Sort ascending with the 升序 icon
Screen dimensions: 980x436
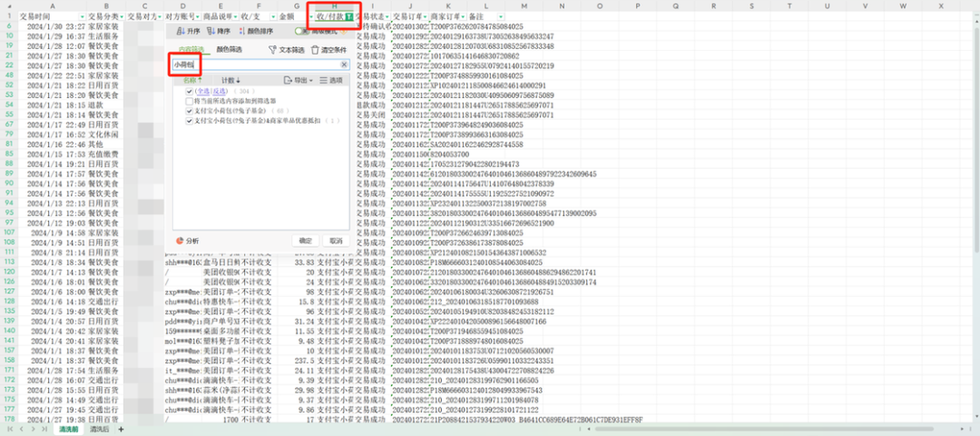pyautogui.click(x=188, y=31)
